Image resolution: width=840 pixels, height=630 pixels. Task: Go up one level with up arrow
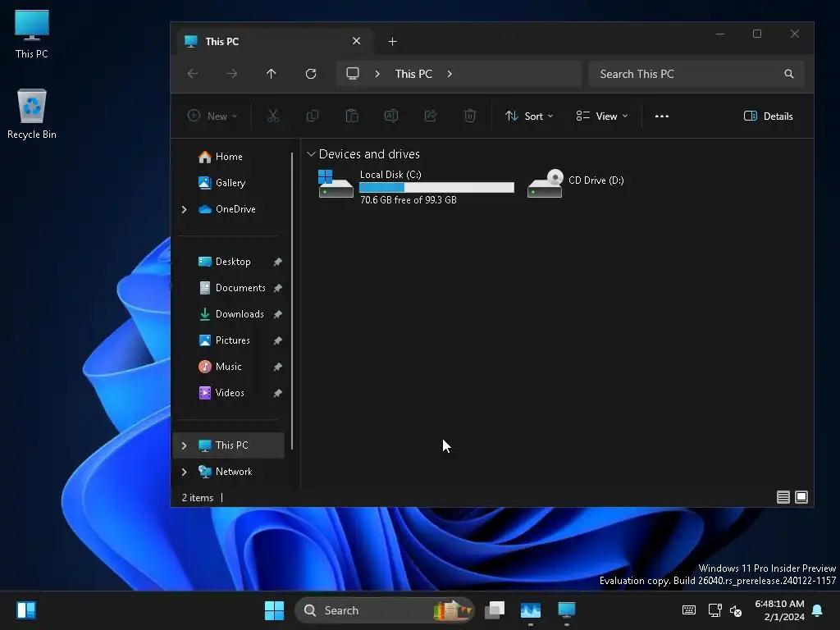pyautogui.click(x=272, y=74)
